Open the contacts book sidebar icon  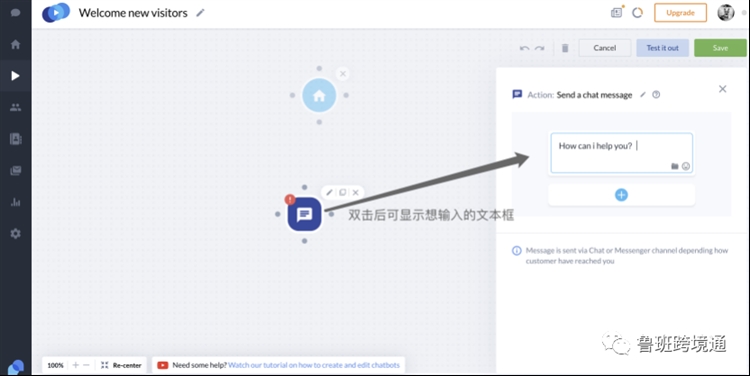[15, 139]
